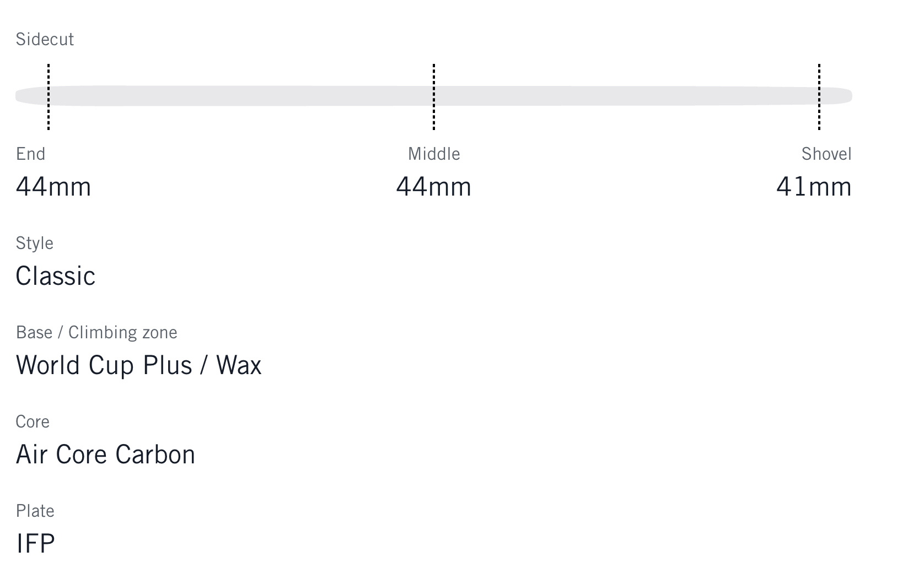Click the Style label
The width and height of the screenshot is (924, 573).
pos(35,243)
